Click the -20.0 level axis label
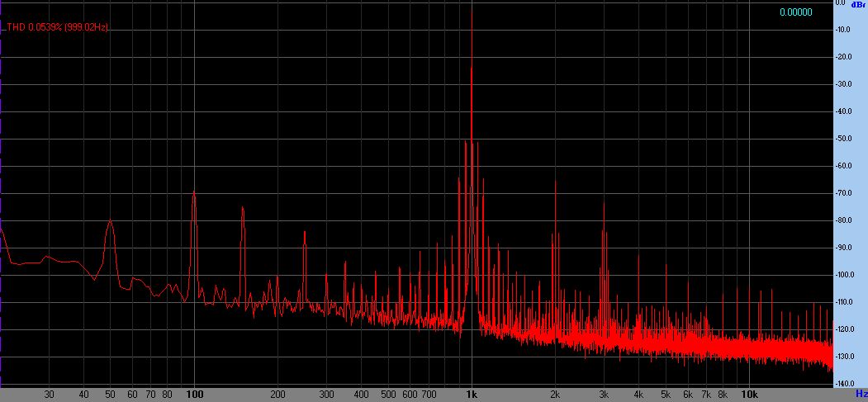This screenshot has height=402, width=868. pyautogui.click(x=842, y=57)
